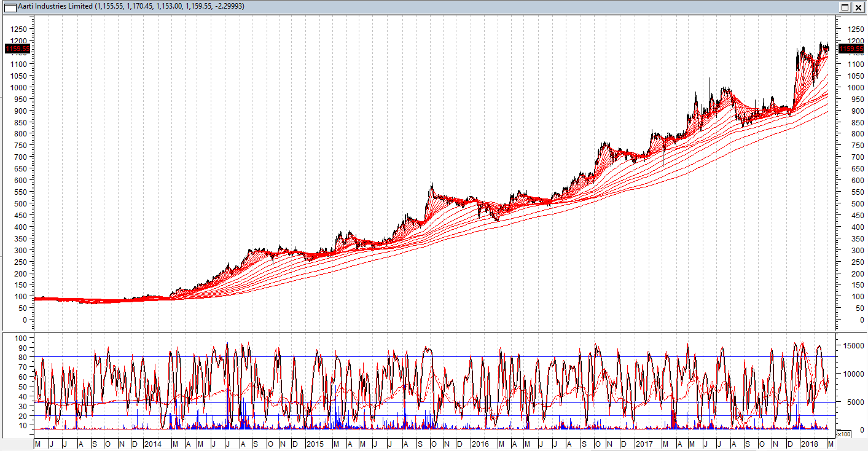The image size is (868, 451).
Task: Click the x100 volume multiplier label
Action: pos(844,434)
